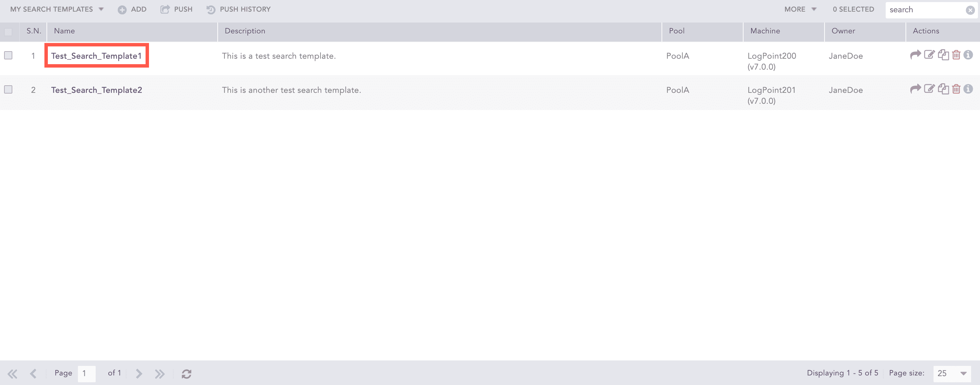This screenshot has width=980, height=385.
Task: Open the Page size dropdown
Action: [952, 374]
